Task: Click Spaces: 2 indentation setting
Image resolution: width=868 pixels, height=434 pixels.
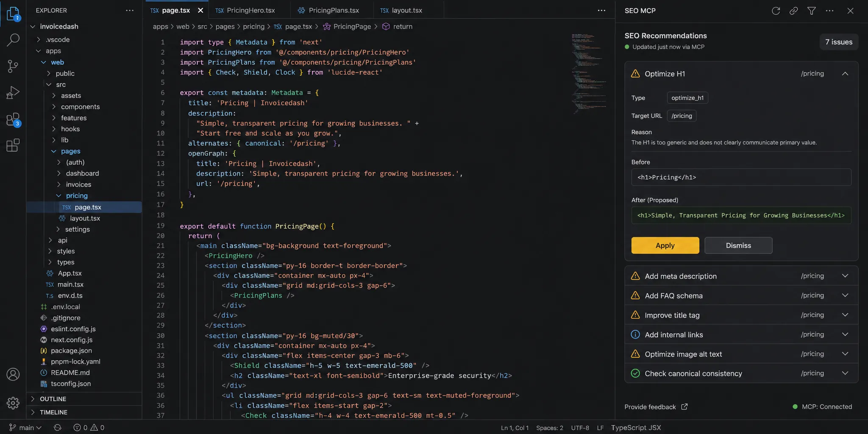Action: point(550,428)
